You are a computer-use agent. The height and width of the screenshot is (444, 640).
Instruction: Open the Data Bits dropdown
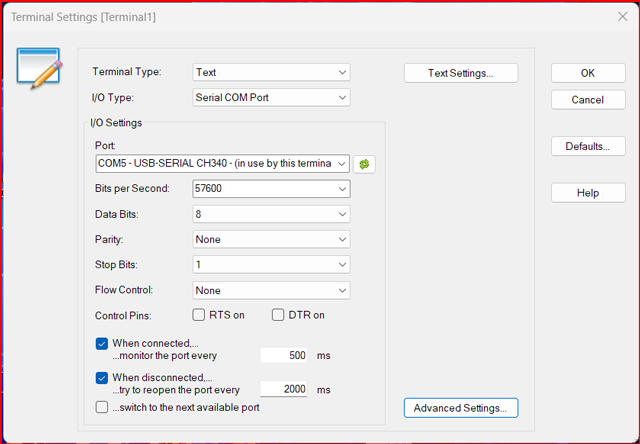[271, 214]
